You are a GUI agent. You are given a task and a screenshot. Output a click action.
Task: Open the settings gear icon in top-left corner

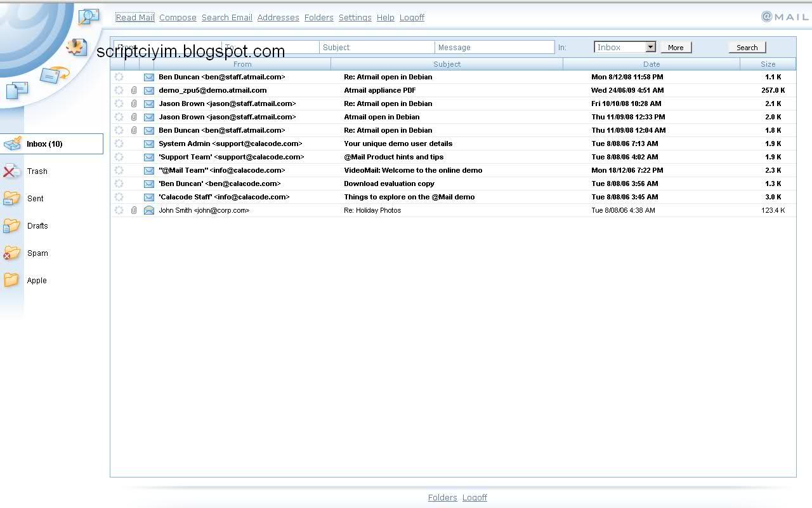tap(76, 46)
